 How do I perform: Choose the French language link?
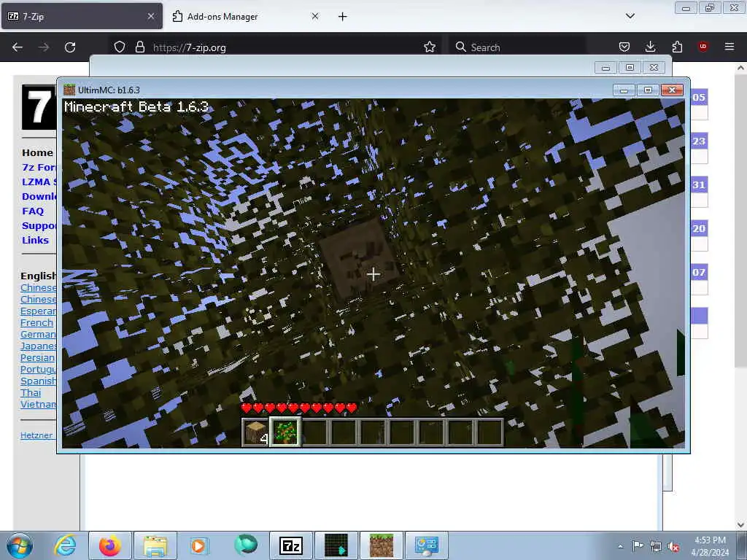[36, 323]
